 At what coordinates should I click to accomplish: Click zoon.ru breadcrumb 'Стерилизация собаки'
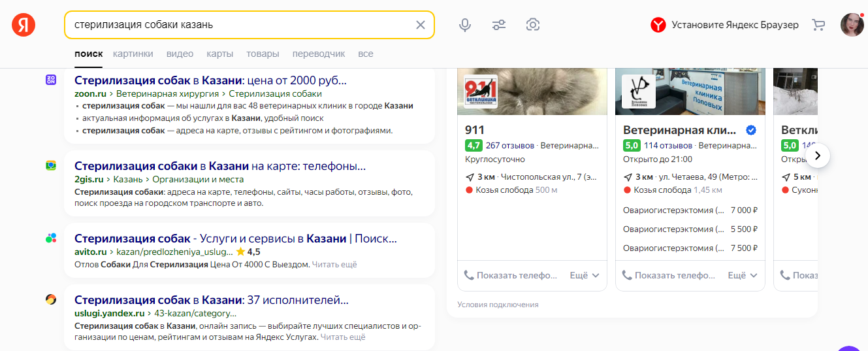pos(275,93)
